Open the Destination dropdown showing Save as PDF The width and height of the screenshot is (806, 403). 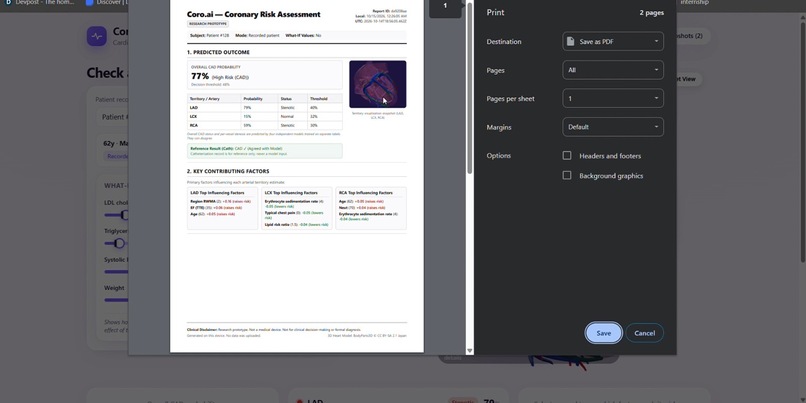pos(613,42)
